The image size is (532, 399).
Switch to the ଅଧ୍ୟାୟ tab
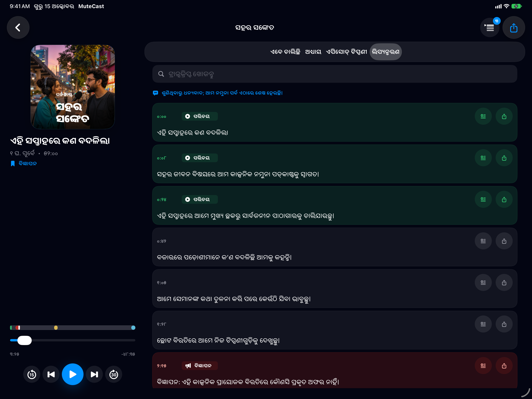[x=313, y=52]
